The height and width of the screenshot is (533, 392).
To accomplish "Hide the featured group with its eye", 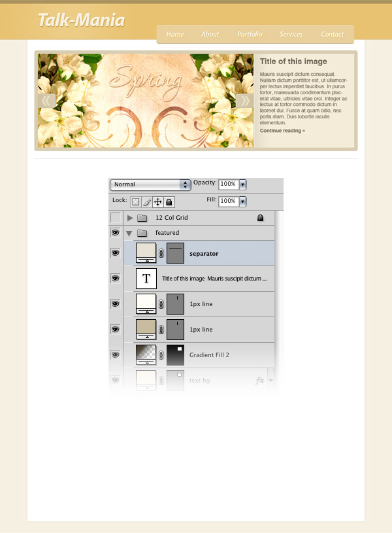I will (x=116, y=233).
